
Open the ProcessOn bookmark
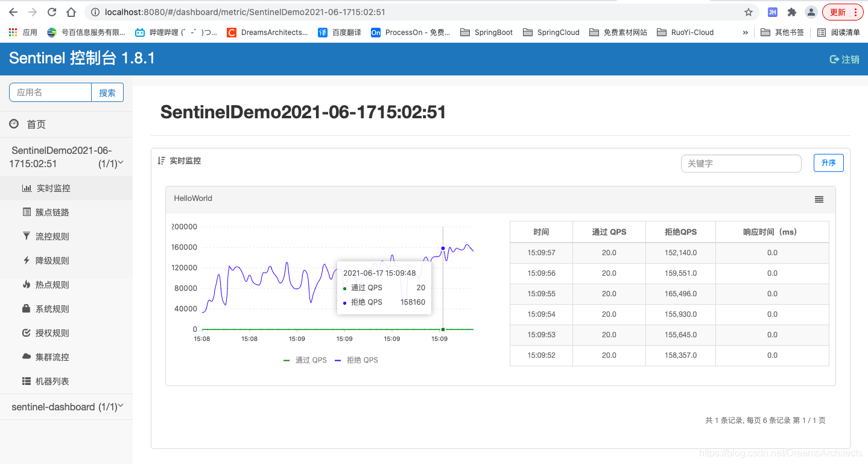pyautogui.click(x=411, y=33)
